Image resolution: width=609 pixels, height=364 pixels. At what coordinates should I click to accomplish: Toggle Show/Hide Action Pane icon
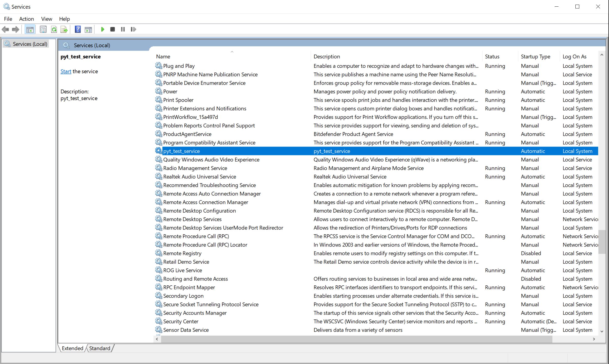click(88, 29)
